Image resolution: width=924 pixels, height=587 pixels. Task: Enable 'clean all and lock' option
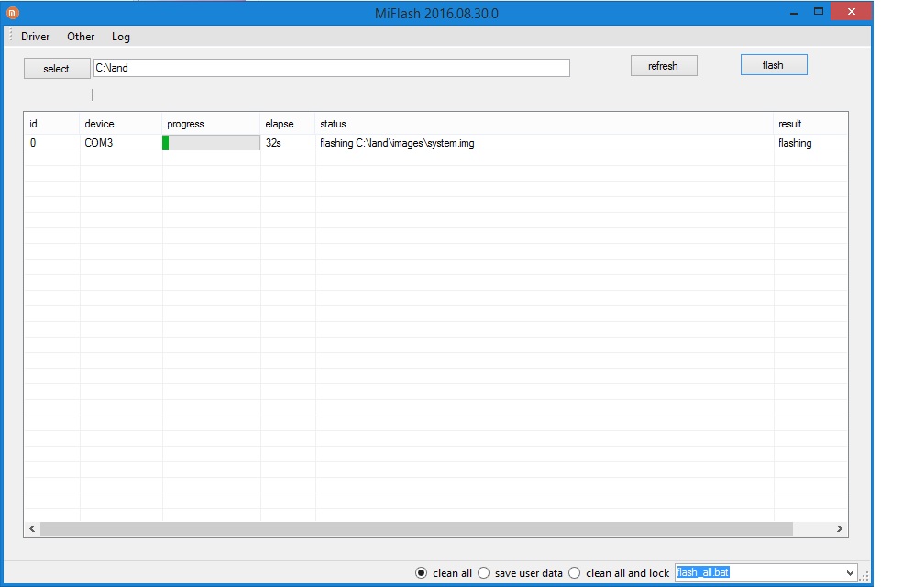[575, 573]
